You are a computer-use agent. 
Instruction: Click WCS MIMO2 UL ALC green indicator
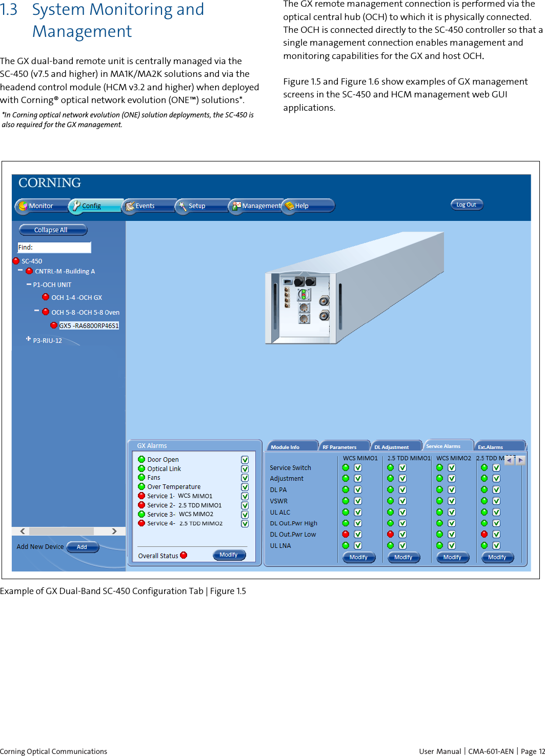pos(439,512)
